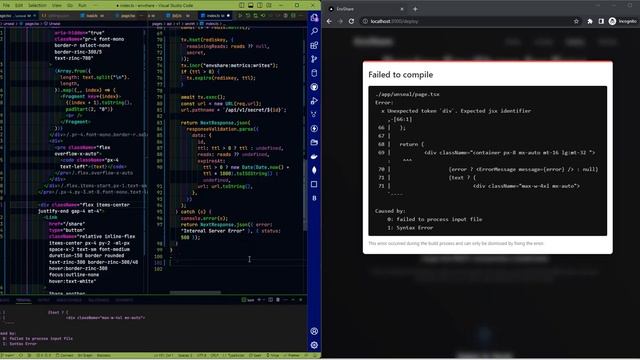Click 'console.error(e);' in the right editor
This screenshot has height=360, width=640.
click(x=204, y=218)
